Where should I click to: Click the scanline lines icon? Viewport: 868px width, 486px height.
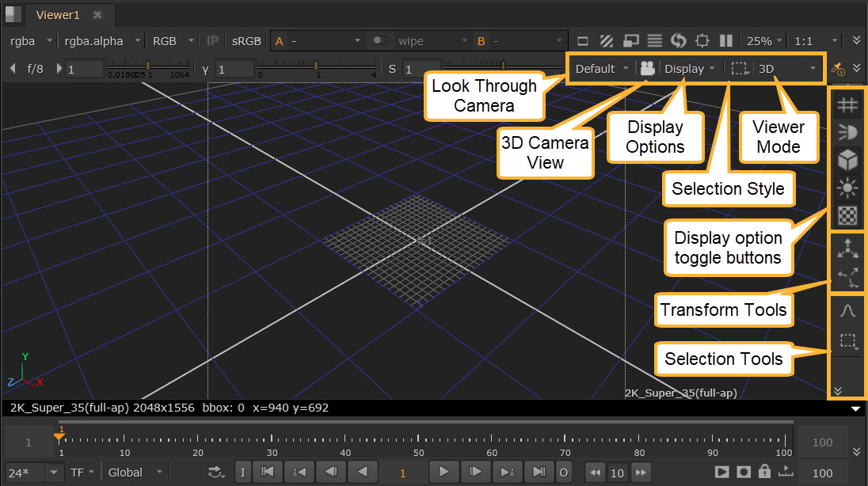655,41
